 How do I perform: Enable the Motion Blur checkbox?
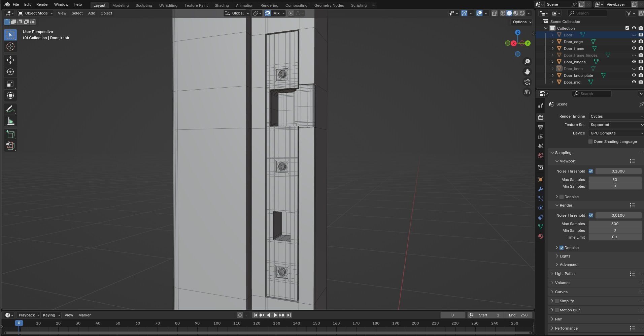coord(557,310)
